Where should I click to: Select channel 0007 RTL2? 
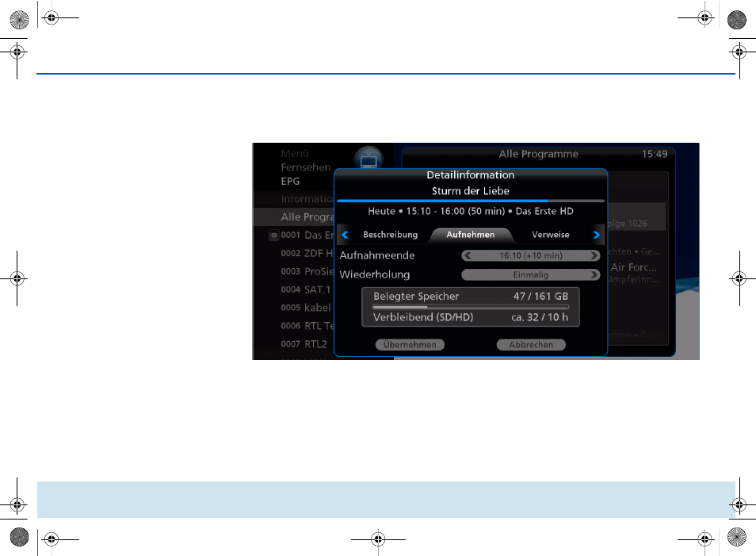[294, 344]
